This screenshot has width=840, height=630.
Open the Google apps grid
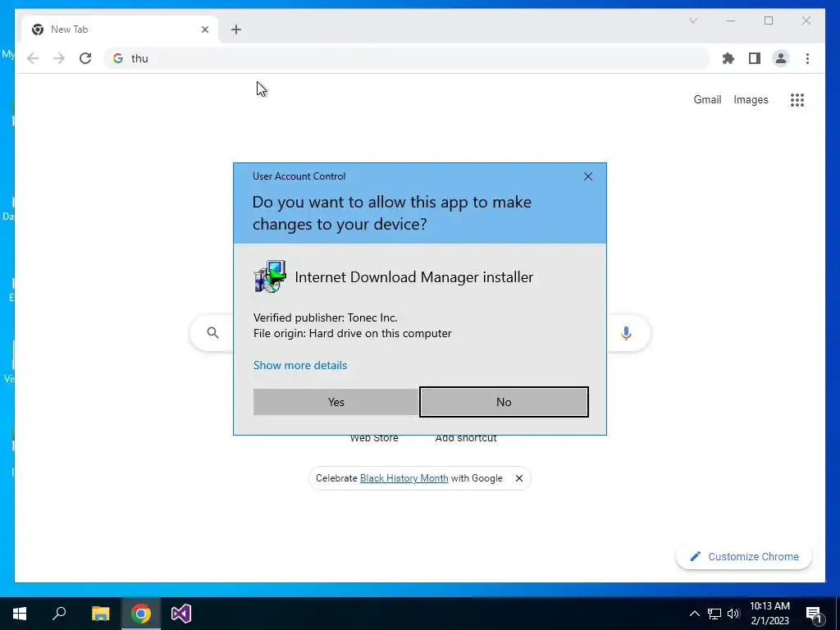click(x=797, y=99)
